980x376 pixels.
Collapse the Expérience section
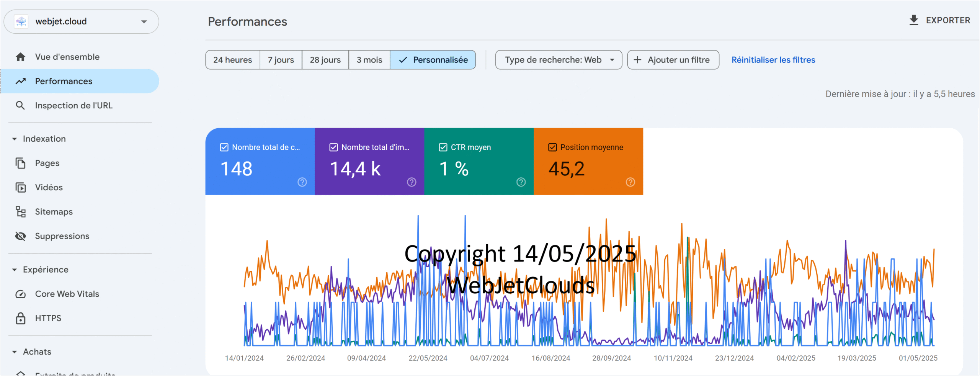coord(15,270)
